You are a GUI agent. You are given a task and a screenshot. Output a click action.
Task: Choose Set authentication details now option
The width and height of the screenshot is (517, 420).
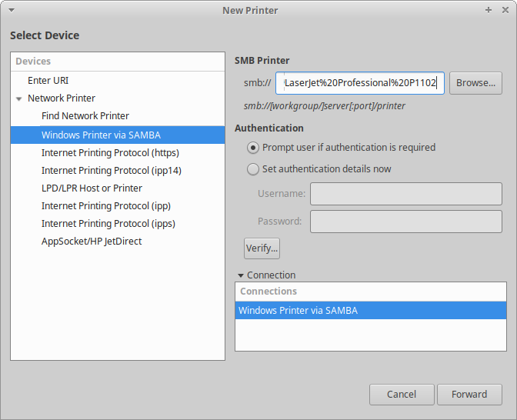253,168
